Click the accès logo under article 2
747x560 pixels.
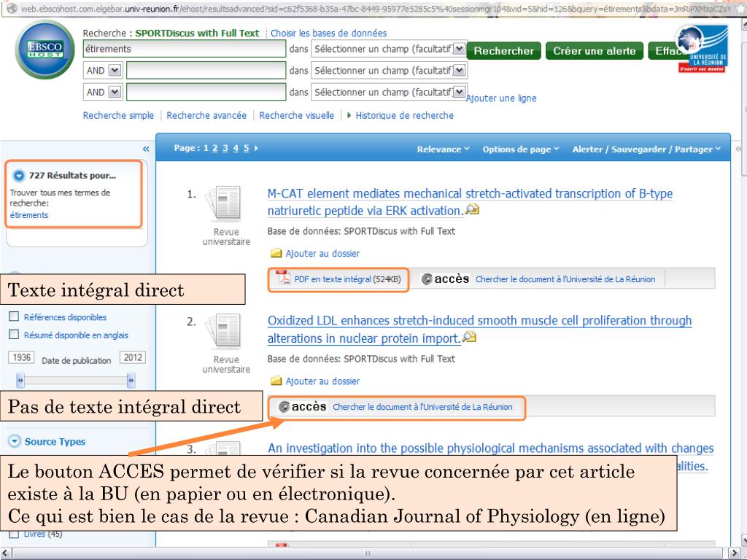303,407
